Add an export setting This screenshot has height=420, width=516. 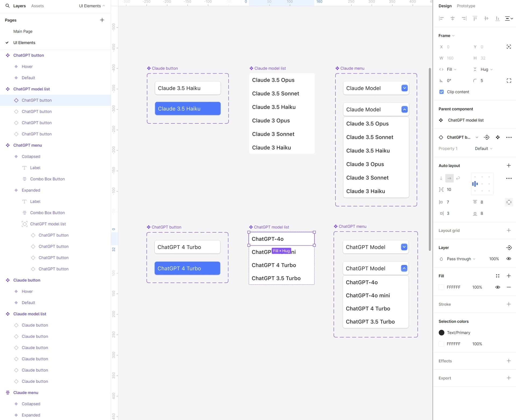click(509, 378)
